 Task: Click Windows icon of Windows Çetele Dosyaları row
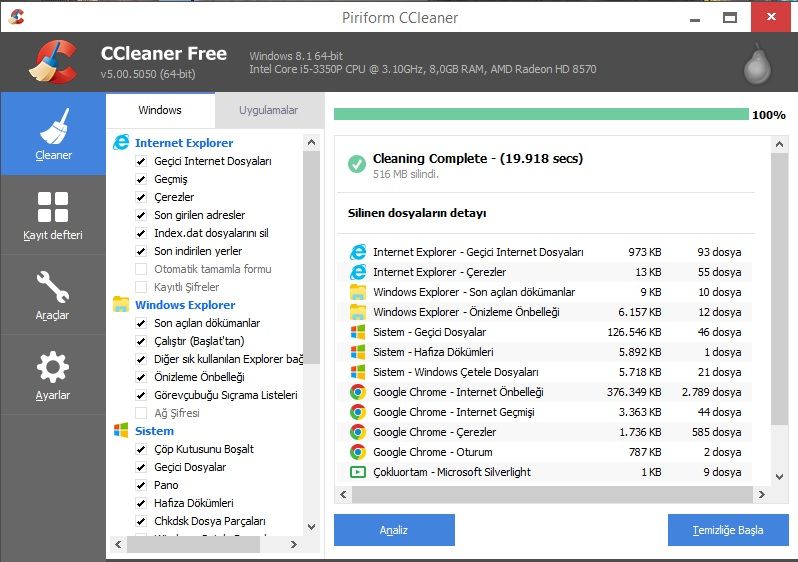pyautogui.click(x=358, y=372)
